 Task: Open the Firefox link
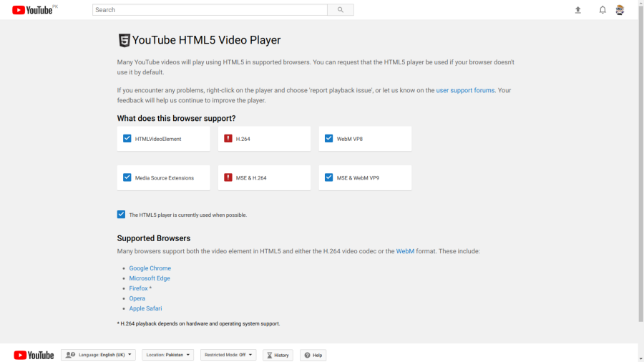click(138, 288)
